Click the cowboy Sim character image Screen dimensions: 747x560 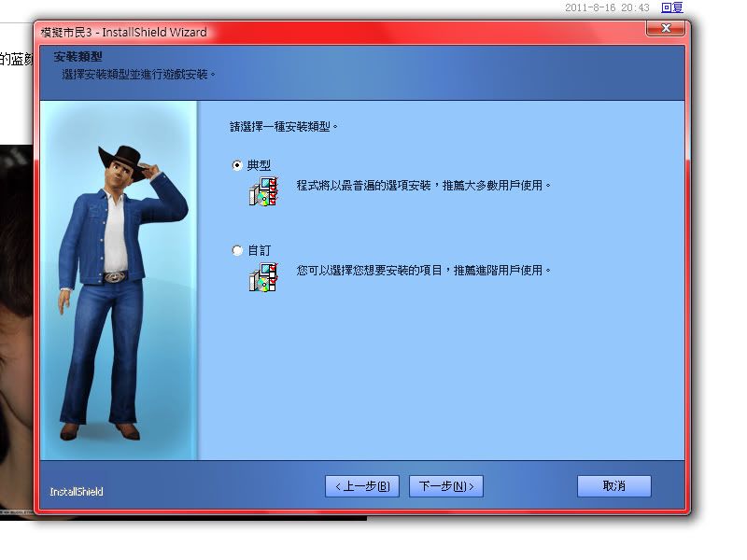[x=121, y=292]
